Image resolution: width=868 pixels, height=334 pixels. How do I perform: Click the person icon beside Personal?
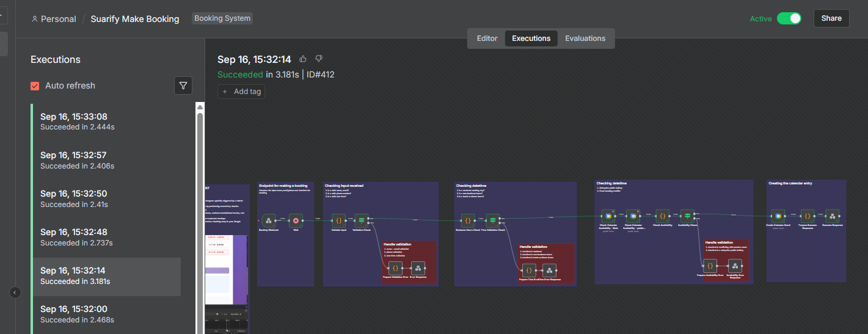(35, 19)
